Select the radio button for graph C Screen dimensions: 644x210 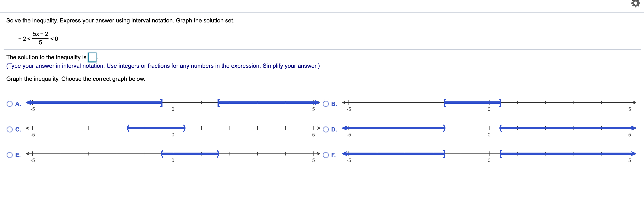9,129
